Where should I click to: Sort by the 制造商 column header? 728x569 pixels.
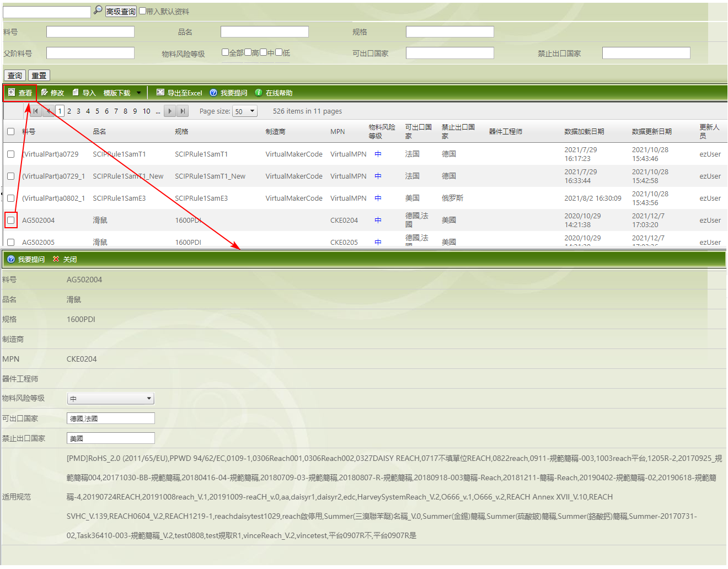click(275, 131)
